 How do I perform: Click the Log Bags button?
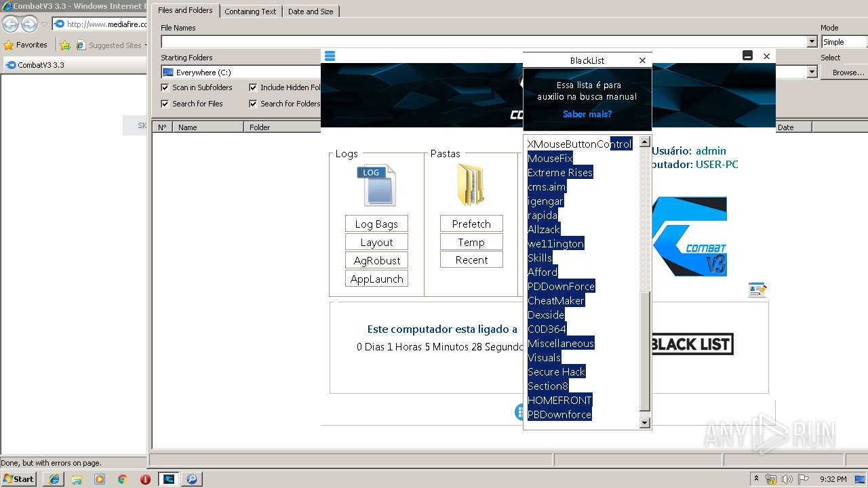point(376,224)
